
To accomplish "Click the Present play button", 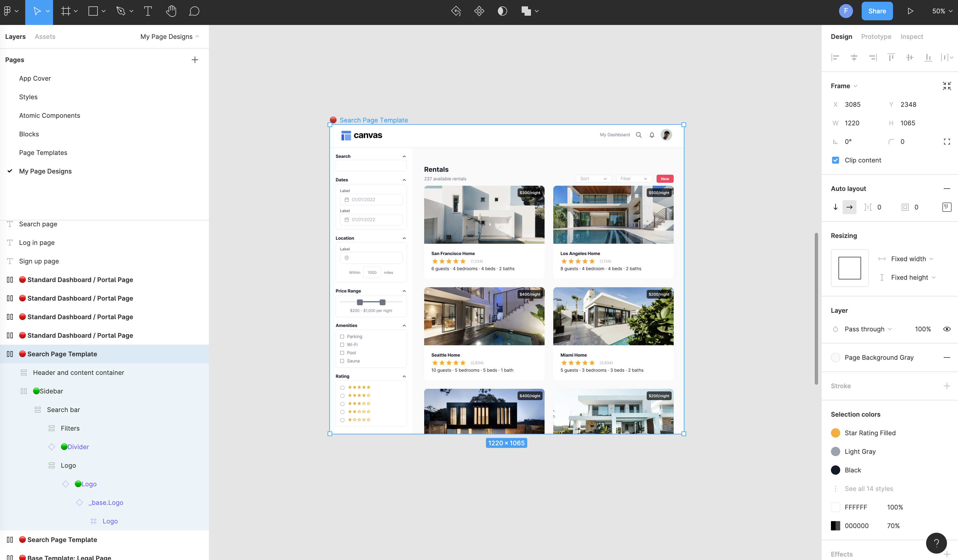I will pyautogui.click(x=910, y=11).
